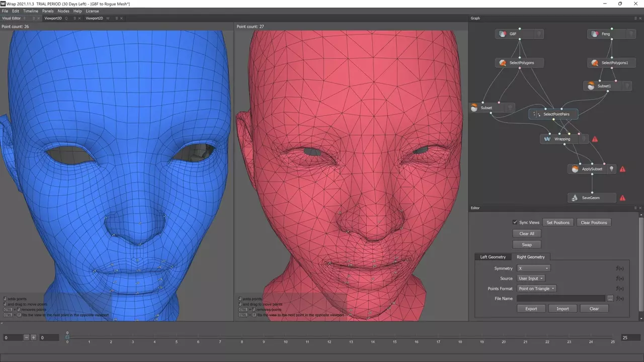This screenshot has height=362, width=644.
Task: Open file browser with the ellipsis button
Action: 610,299
